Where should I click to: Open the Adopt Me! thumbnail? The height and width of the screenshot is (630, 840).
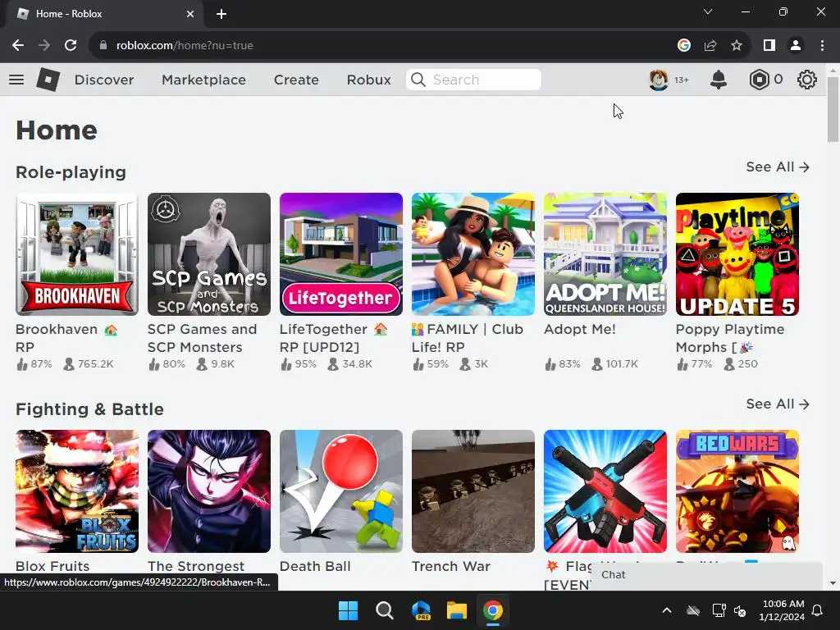pyautogui.click(x=605, y=254)
